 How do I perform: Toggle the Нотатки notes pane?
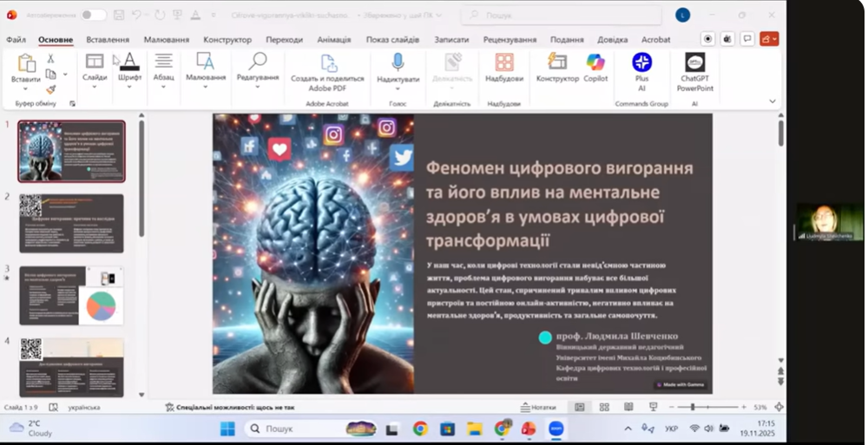[537, 407]
